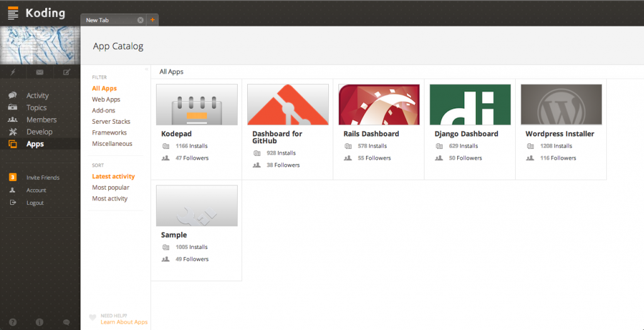Collapse the filter sidebar with chevrons
644x330 pixels.
(x=147, y=69)
